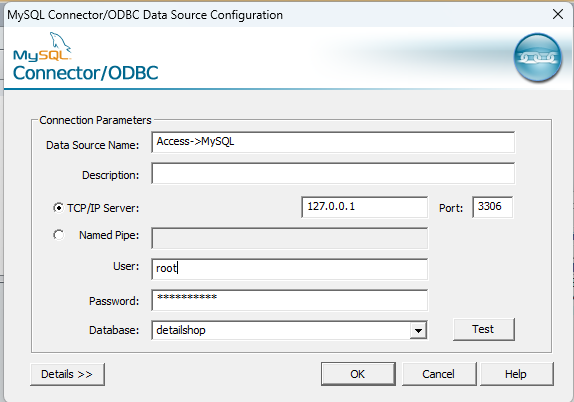This screenshot has width=574, height=402.
Task: Open Help for the ODBC connector
Action: [516, 374]
